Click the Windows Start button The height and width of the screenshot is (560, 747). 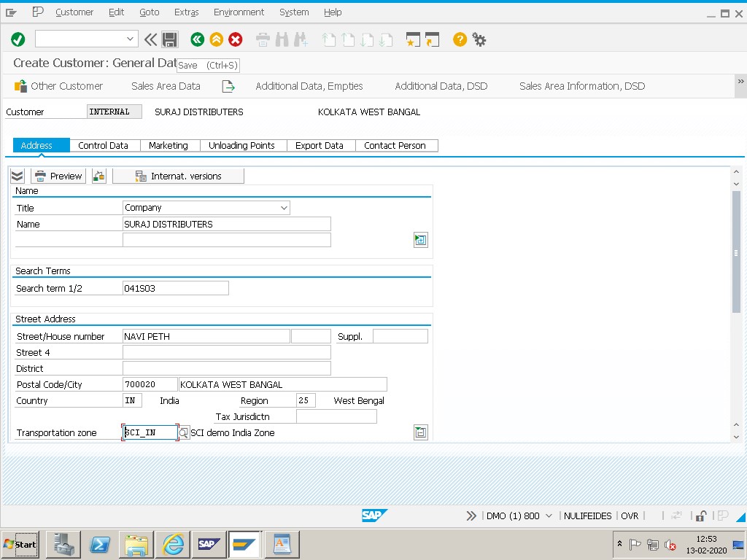point(20,544)
